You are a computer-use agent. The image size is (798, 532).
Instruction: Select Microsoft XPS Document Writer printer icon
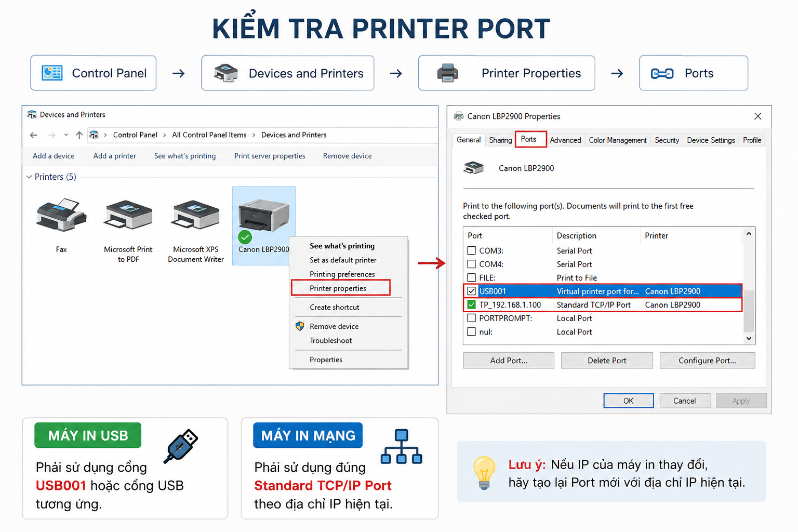pos(195,215)
